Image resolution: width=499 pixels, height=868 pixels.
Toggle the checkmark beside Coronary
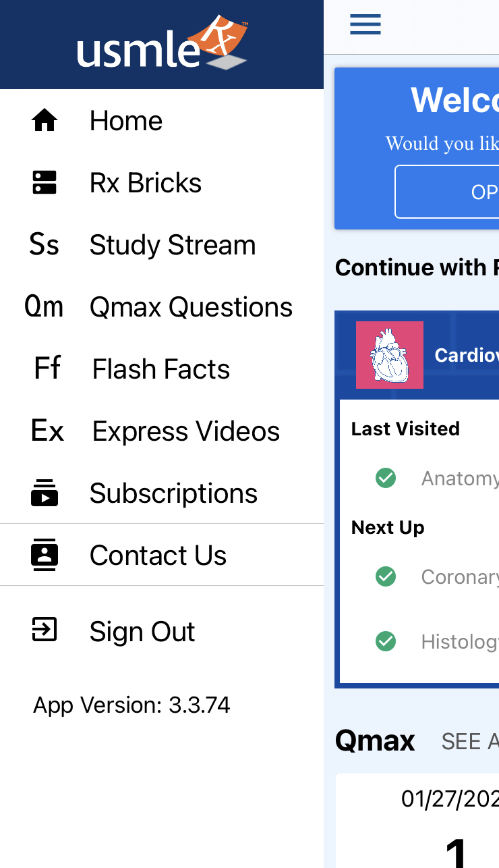tap(386, 576)
